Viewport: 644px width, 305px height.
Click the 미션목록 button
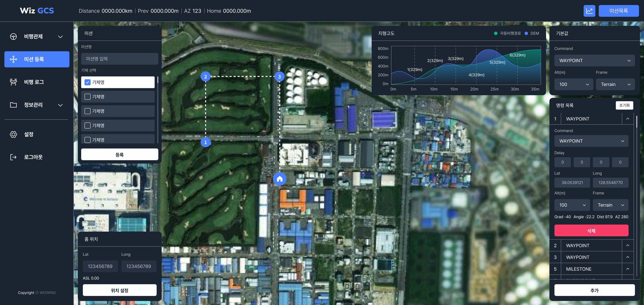tap(619, 11)
